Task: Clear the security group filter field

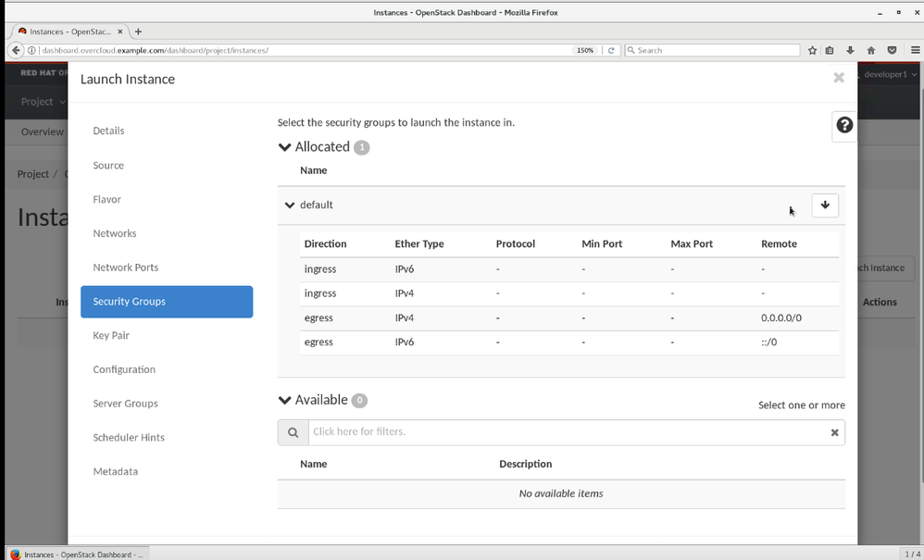Action: [834, 432]
